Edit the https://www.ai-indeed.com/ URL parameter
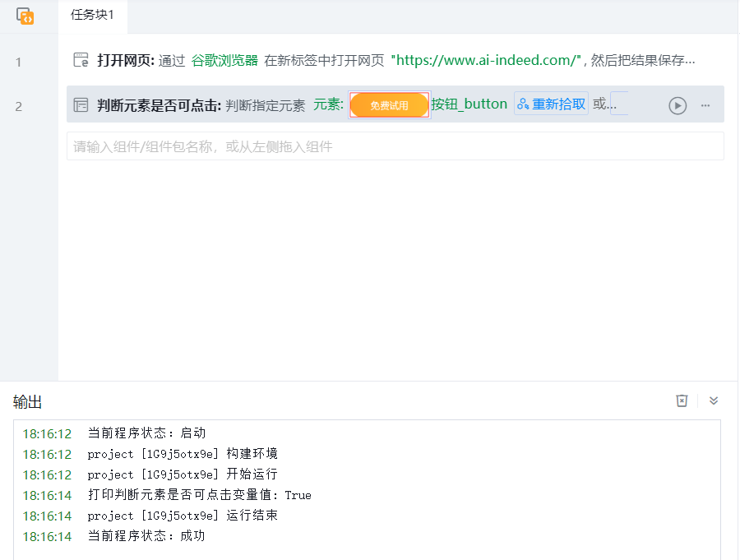 [487, 60]
